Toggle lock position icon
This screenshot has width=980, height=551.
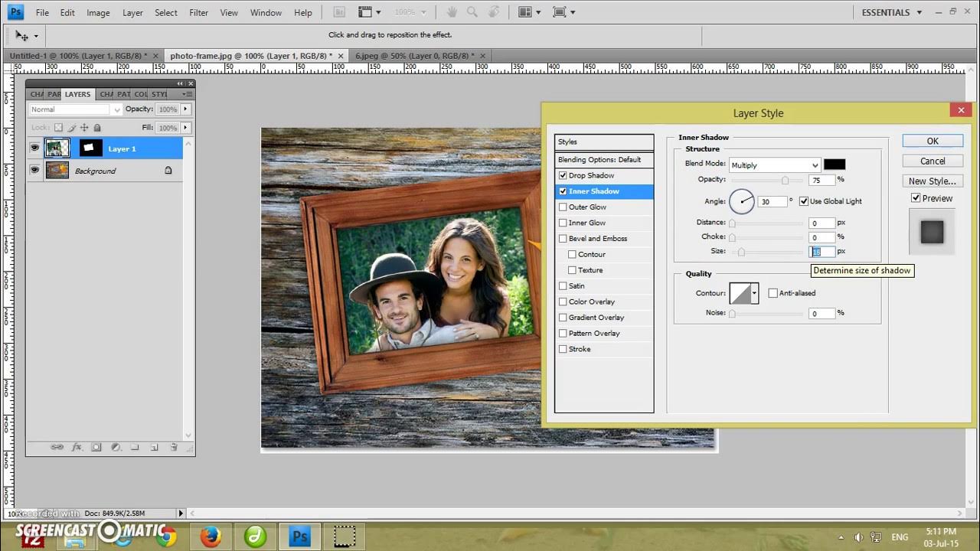pyautogui.click(x=84, y=128)
